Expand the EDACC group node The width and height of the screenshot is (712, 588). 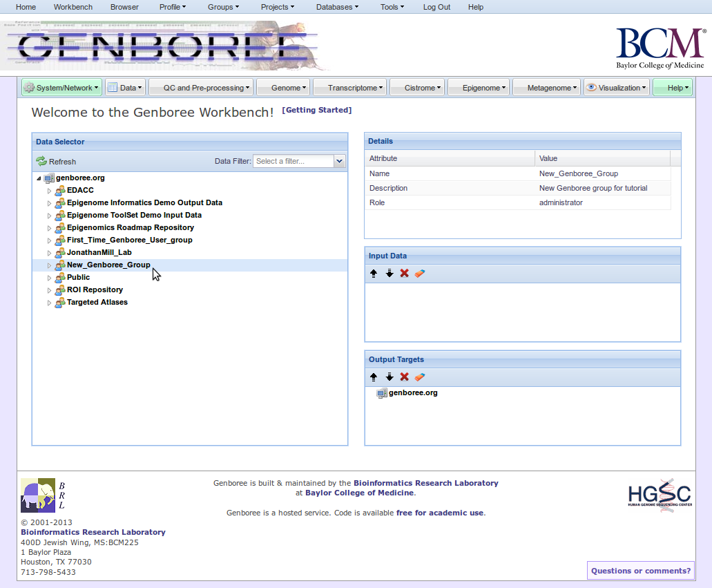[x=49, y=191]
